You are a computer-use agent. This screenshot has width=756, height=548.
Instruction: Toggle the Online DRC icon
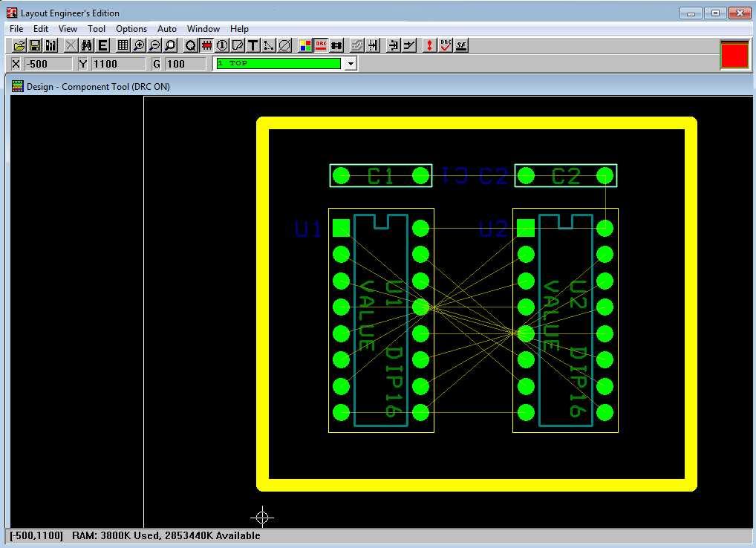pyautogui.click(x=321, y=46)
